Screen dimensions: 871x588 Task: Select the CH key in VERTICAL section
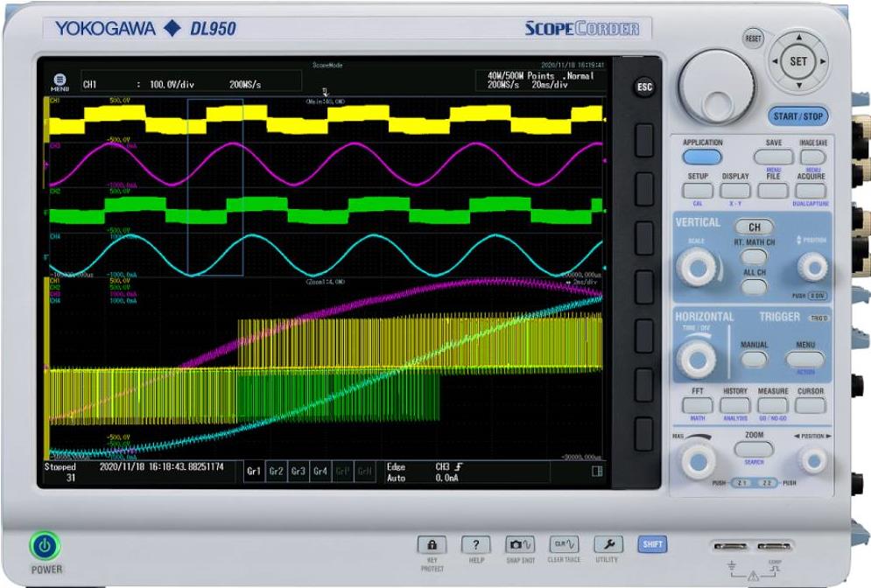(754, 227)
